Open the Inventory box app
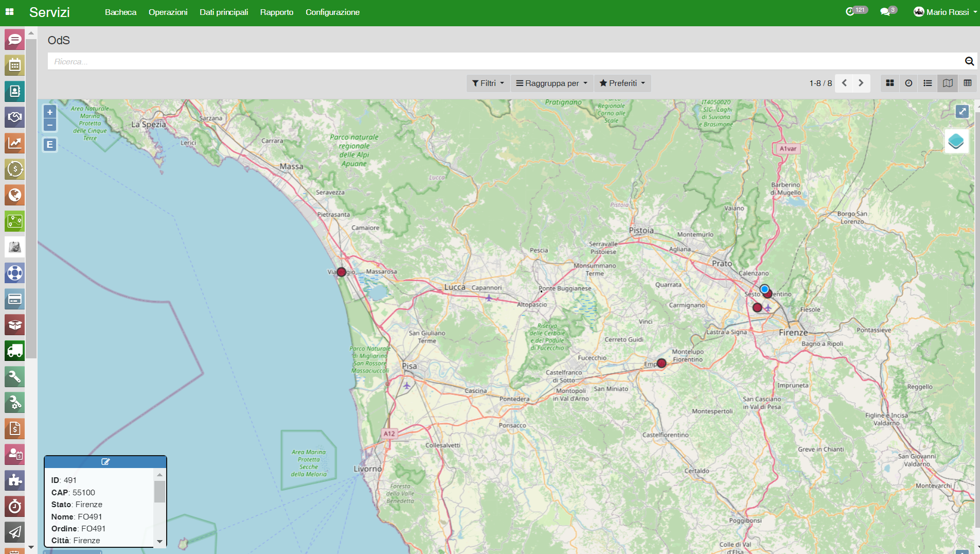Screen dimensions: 980x554 tap(14, 325)
